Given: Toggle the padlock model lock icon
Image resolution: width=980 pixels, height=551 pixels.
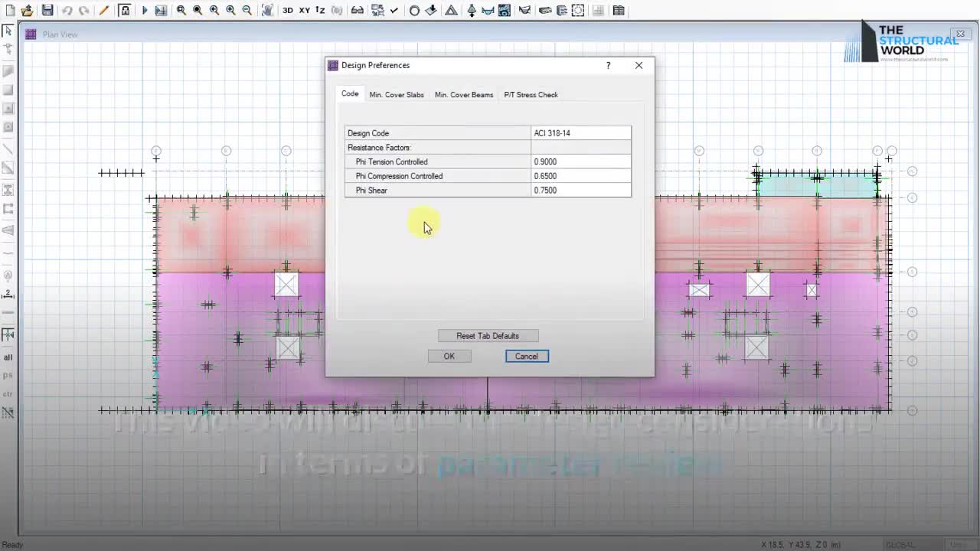Looking at the screenshot, I should pos(125,11).
